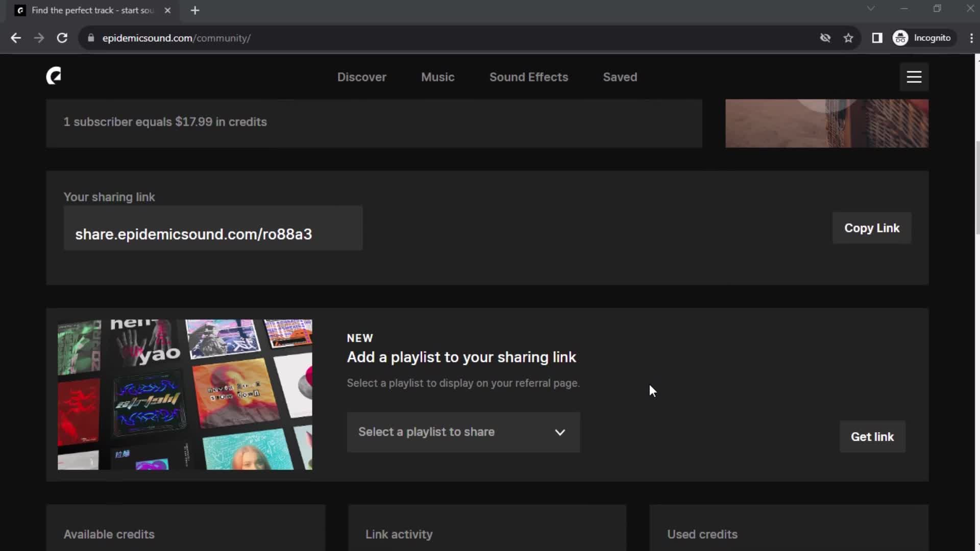Image resolution: width=980 pixels, height=551 pixels.
Task: Click the bookmark/favorite star icon
Action: tap(849, 38)
